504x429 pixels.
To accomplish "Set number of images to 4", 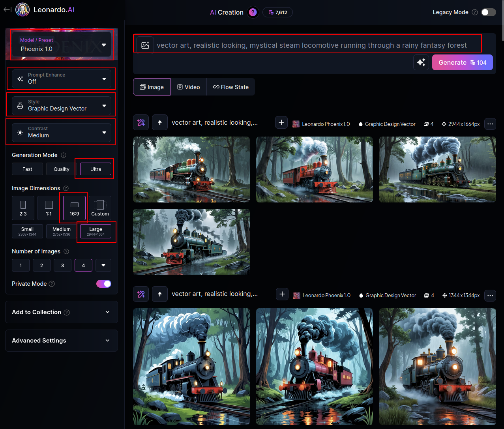I will [83, 265].
